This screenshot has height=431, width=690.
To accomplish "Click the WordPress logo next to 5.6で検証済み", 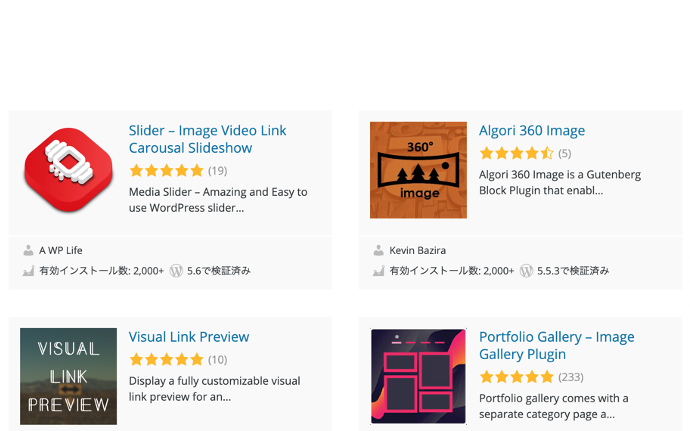I will [x=176, y=270].
